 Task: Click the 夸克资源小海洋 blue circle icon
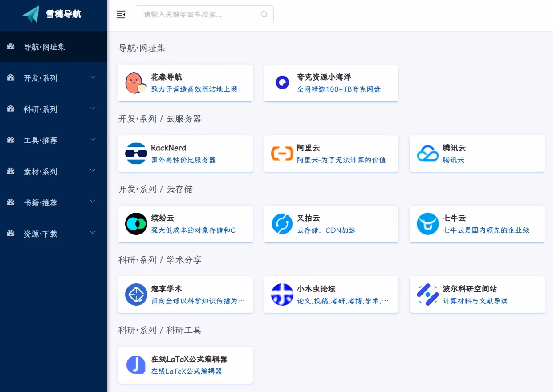point(282,83)
